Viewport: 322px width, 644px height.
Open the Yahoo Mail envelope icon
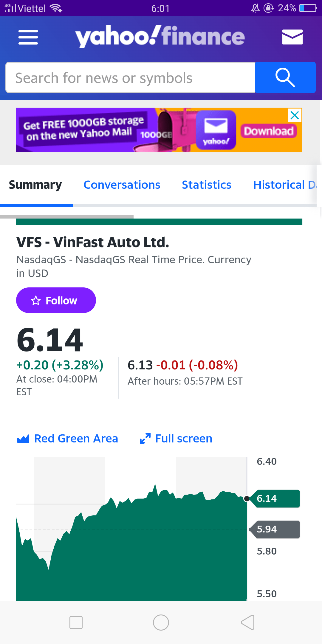click(292, 37)
